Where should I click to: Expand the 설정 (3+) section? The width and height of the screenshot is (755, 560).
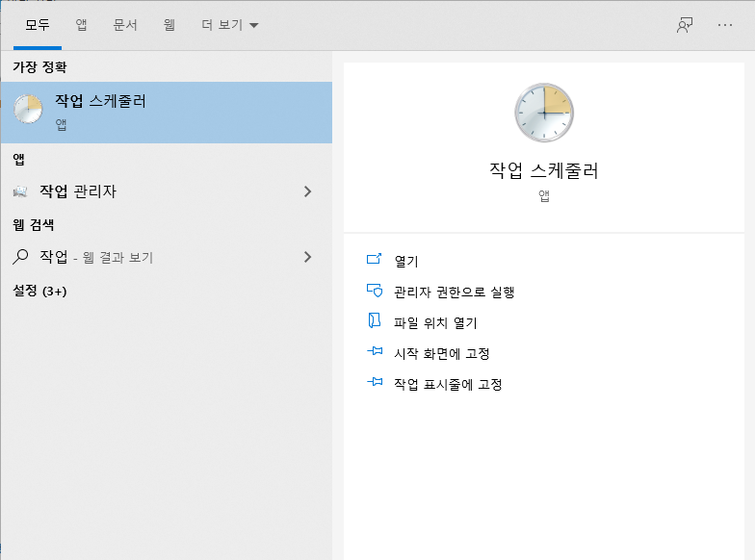pos(40,291)
